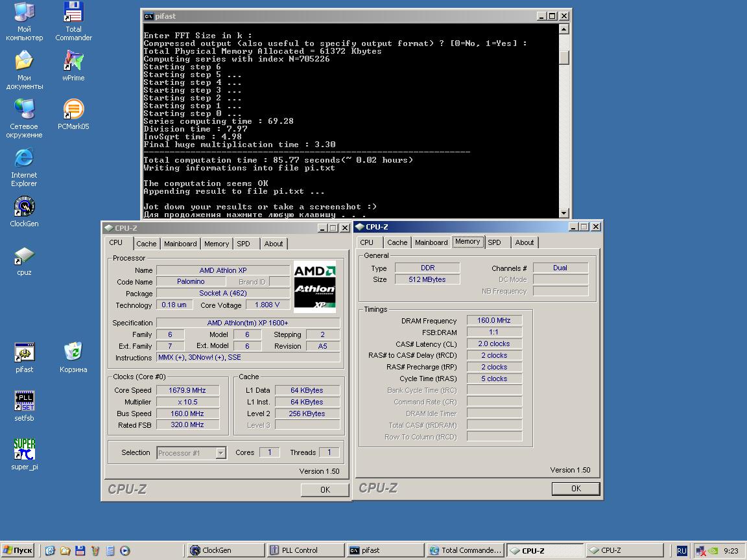
Task: Click the media player quick launch icon
Action: pyautogui.click(x=124, y=550)
